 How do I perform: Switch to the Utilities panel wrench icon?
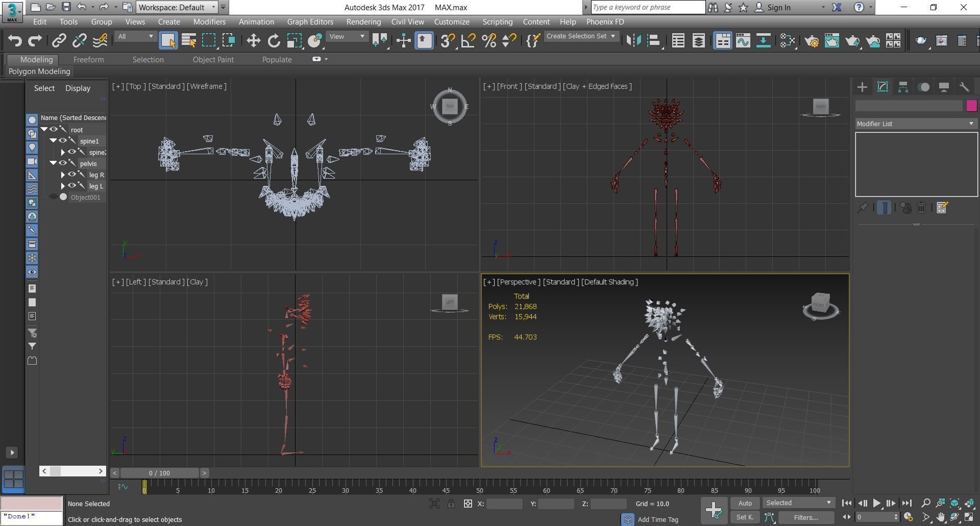coord(964,87)
